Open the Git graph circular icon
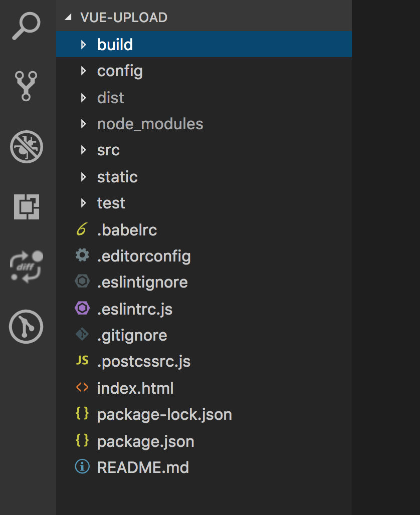 (x=26, y=327)
